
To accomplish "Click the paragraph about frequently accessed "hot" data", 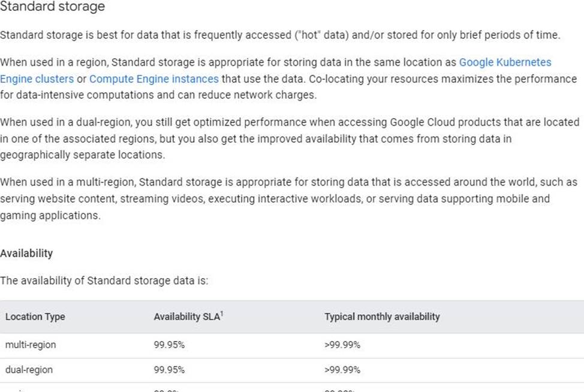I will (280, 35).
